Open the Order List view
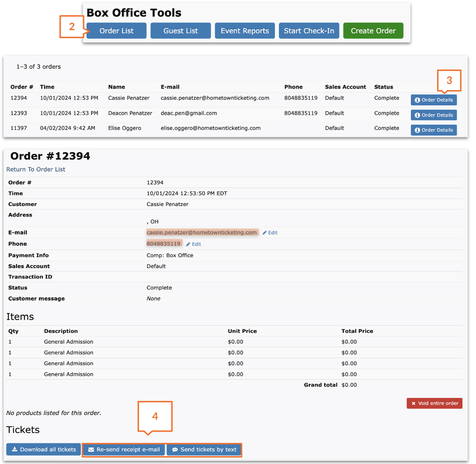 116,31
